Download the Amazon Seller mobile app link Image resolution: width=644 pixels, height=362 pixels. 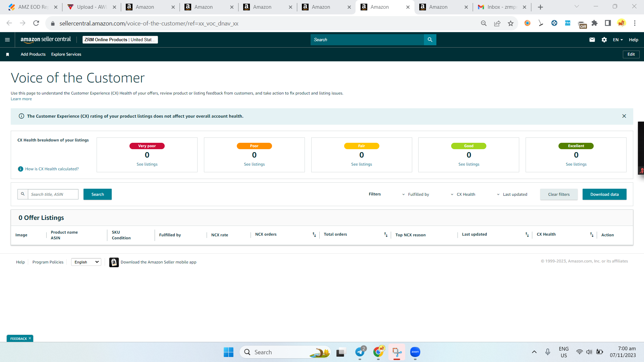click(158, 262)
